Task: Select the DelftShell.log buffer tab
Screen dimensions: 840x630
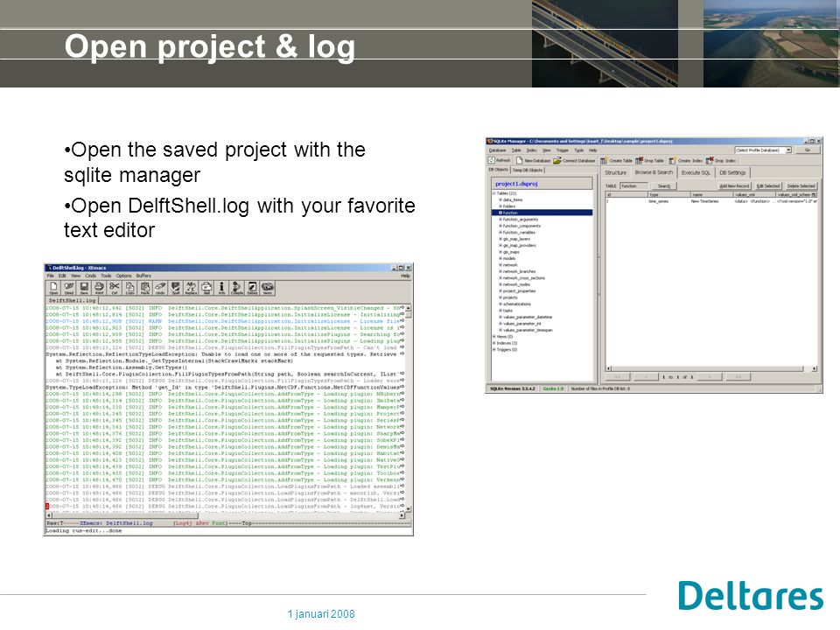Action: coord(73,300)
